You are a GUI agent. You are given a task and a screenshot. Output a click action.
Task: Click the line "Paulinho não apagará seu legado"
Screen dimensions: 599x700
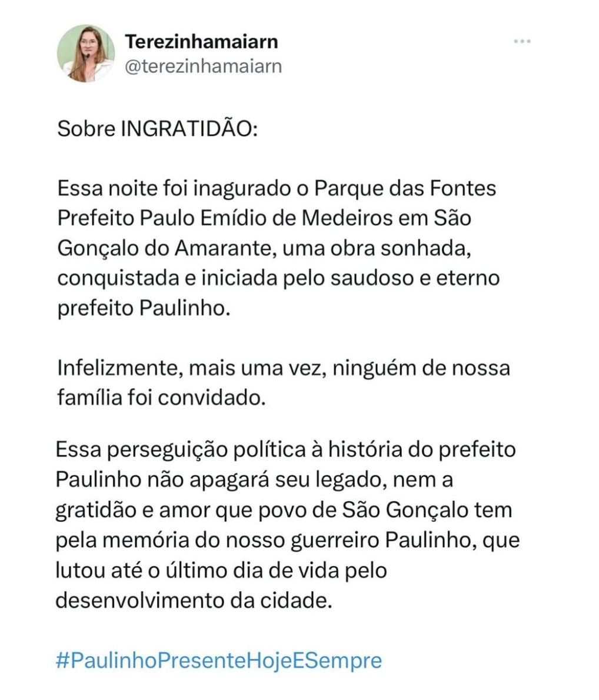click(254, 480)
